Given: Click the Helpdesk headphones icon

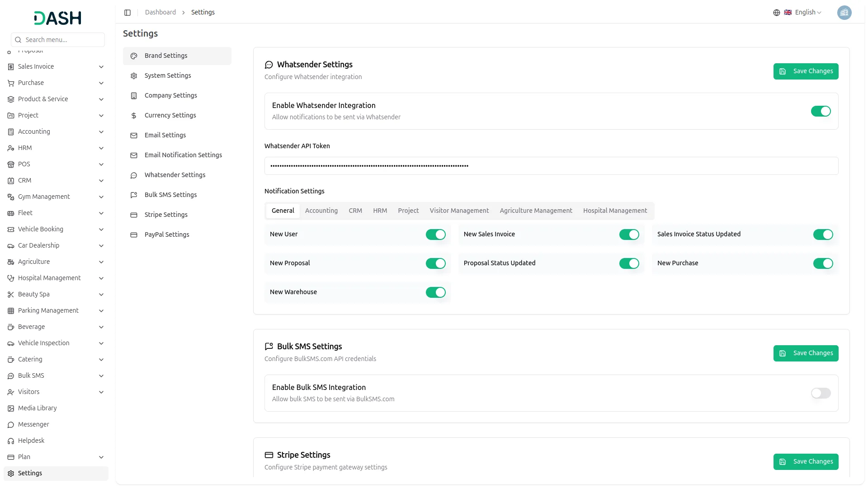Looking at the screenshot, I should [x=11, y=441].
